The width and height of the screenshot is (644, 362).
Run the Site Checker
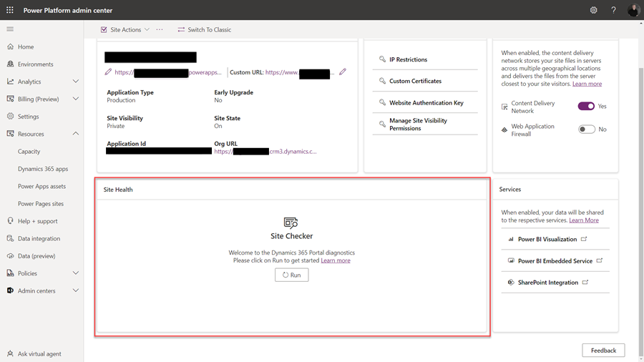[x=292, y=275]
